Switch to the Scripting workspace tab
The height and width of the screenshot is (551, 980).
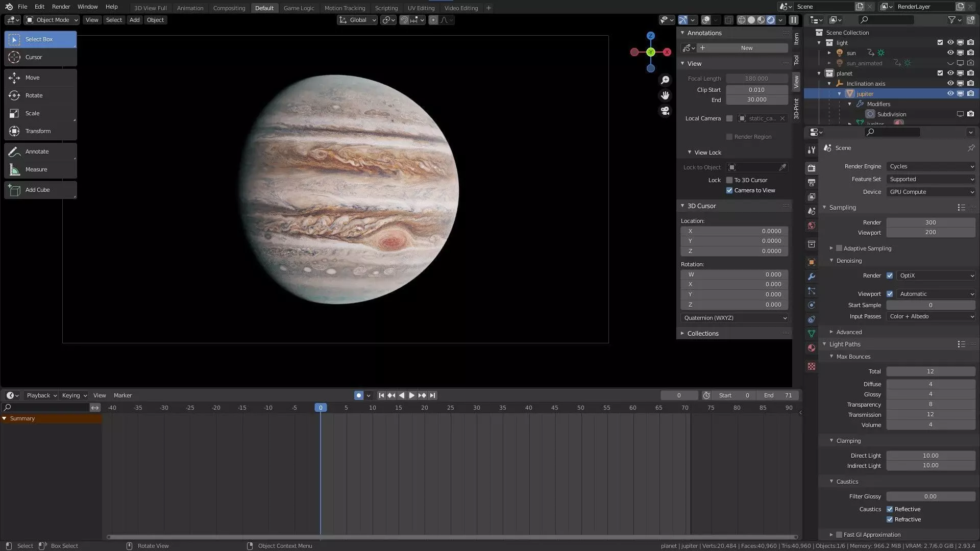tap(386, 8)
